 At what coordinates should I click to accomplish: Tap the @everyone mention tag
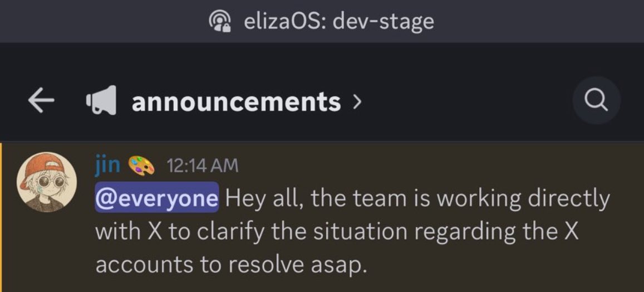click(157, 197)
